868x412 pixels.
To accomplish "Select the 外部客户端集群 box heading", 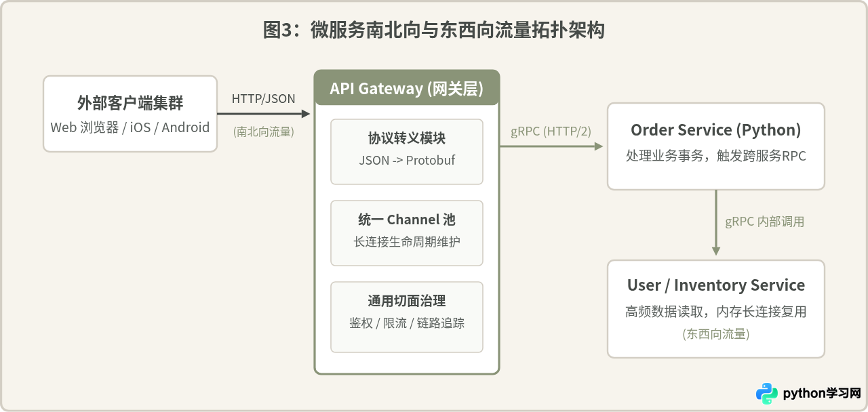I will [130, 103].
